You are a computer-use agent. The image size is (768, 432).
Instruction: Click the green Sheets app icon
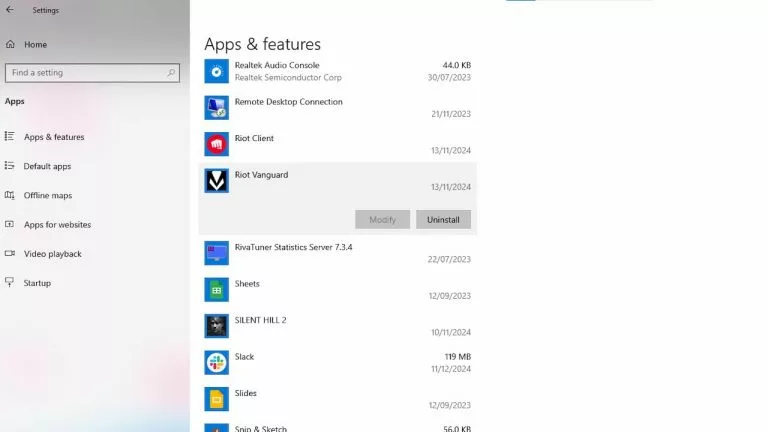pos(216,290)
